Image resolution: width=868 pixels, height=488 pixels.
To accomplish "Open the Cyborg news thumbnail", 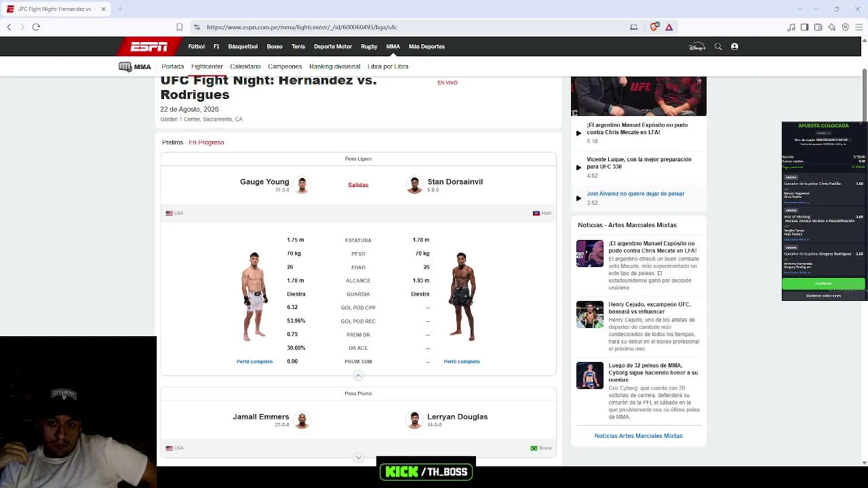I will [x=590, y=376].
